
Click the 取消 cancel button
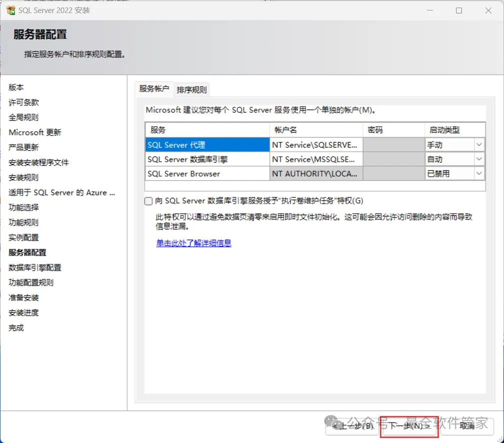tap(467, 426)
